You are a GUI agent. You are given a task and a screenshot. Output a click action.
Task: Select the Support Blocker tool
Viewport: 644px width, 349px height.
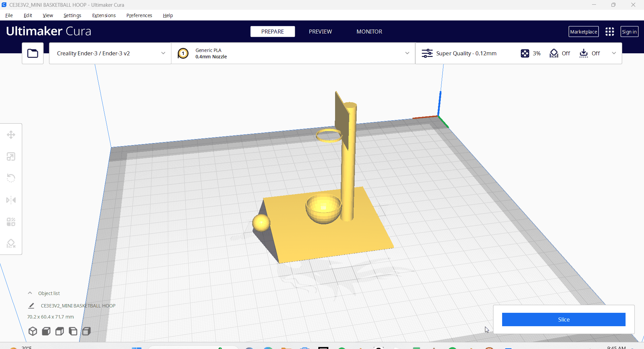coord(11,243)
